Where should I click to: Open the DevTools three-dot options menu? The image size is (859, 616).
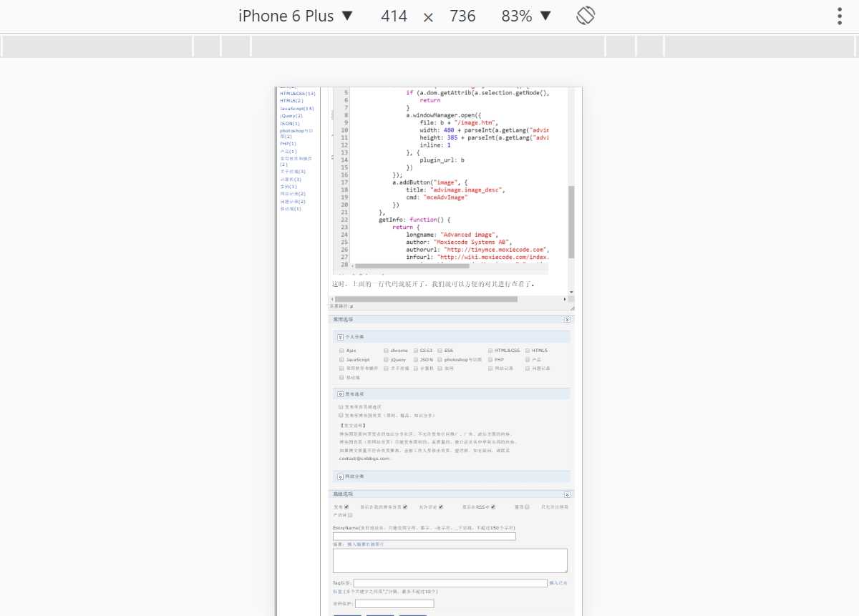pos(840,16)
